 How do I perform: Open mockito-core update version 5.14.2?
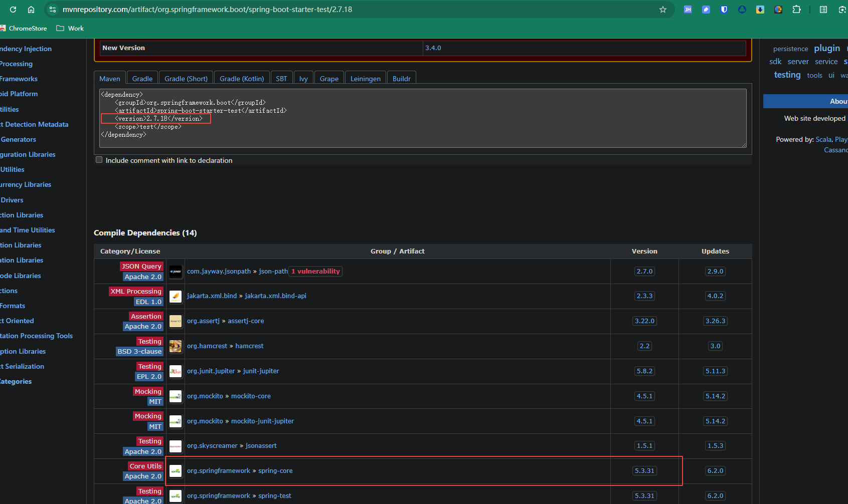click(715, 396)
